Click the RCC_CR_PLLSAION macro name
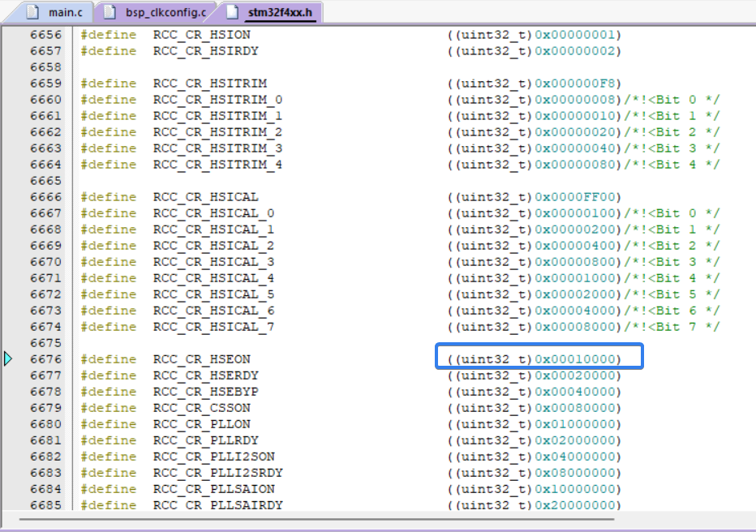 (213, 489)
